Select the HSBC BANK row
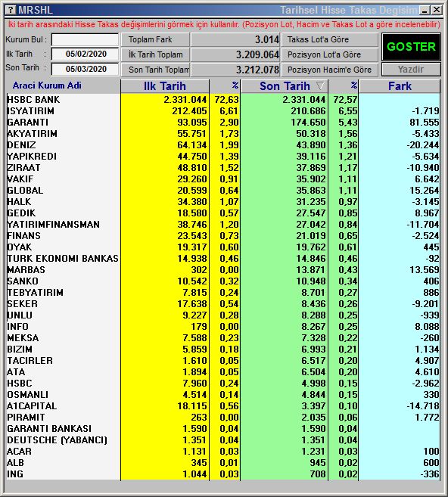Image resolution: width=448 pixels, height=497 pixels. click(223, 100)
